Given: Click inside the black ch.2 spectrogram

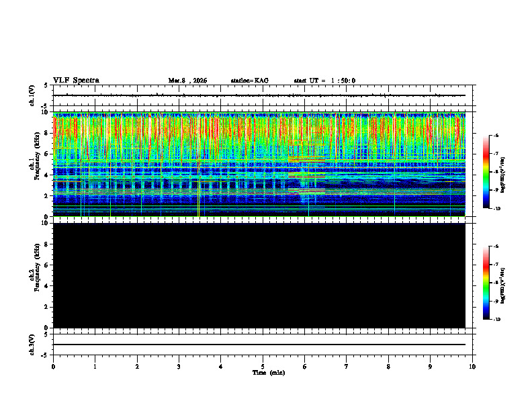Looking at the screenshot, I should 259,275.
